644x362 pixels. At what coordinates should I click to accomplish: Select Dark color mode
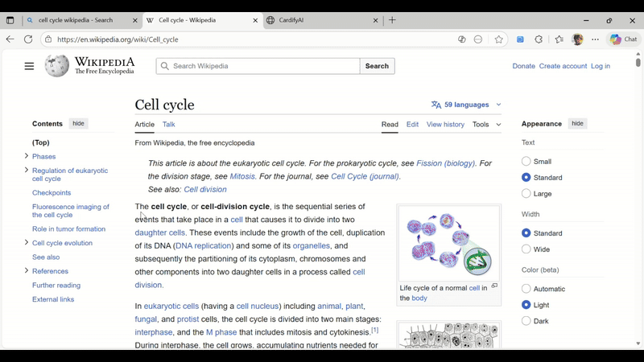(x=526, y=321)
